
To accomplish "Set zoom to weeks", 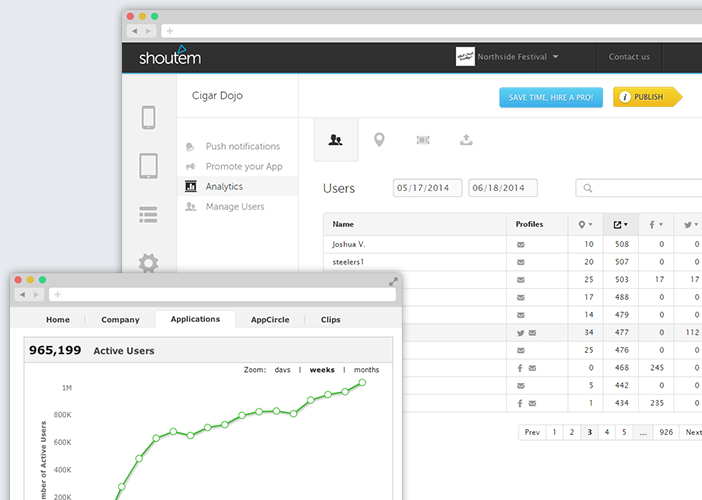I will 322,370.
